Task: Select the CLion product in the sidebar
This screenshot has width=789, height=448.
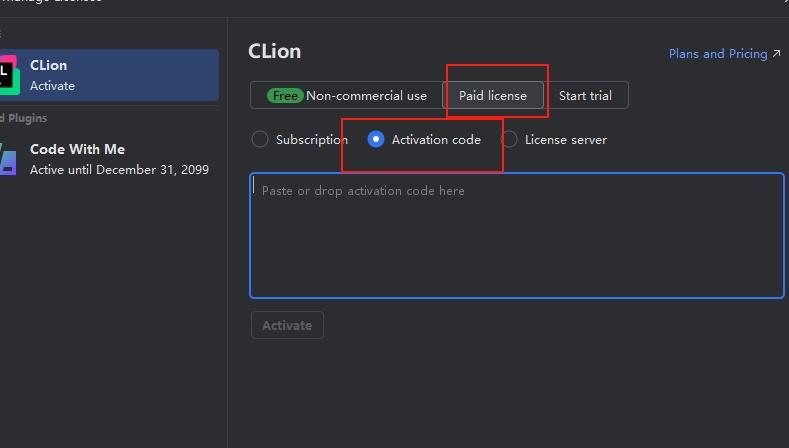Action: [x=109, y=75]
